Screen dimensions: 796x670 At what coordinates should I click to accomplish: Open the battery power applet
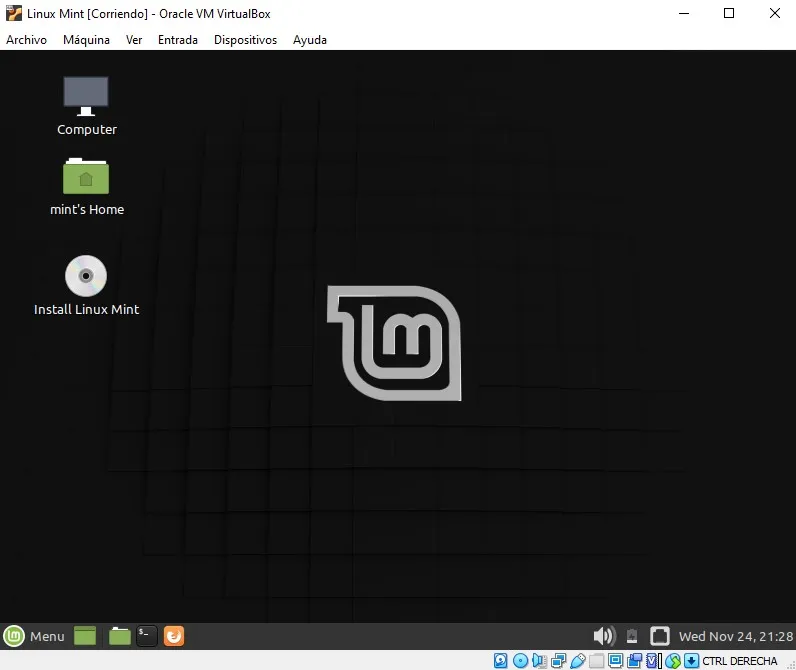(x=632, y=636)
